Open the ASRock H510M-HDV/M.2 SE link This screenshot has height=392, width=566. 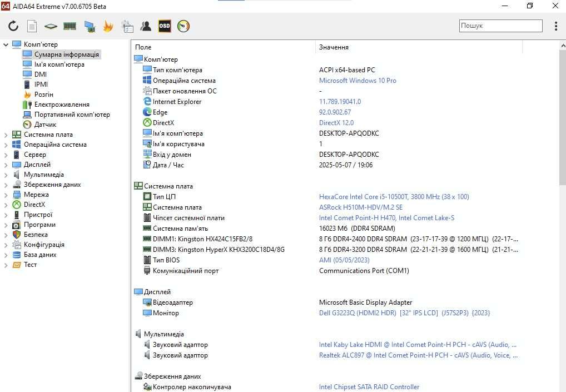361,207
